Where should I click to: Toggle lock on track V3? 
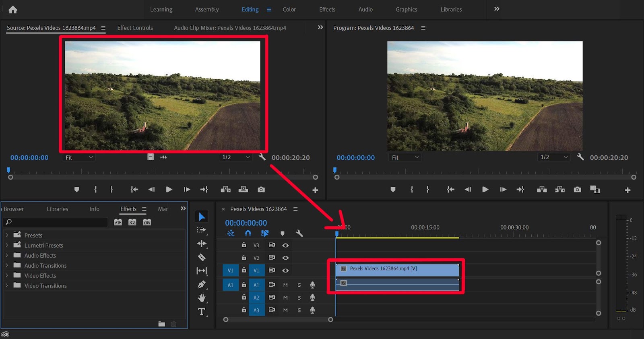244,245
